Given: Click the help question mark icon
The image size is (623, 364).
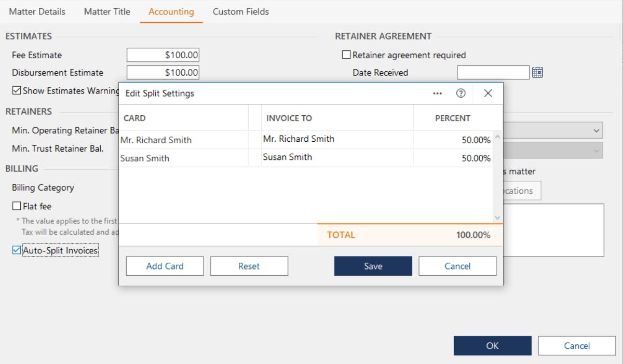Looking at the screenshot, I should click(x=461, y=93).
